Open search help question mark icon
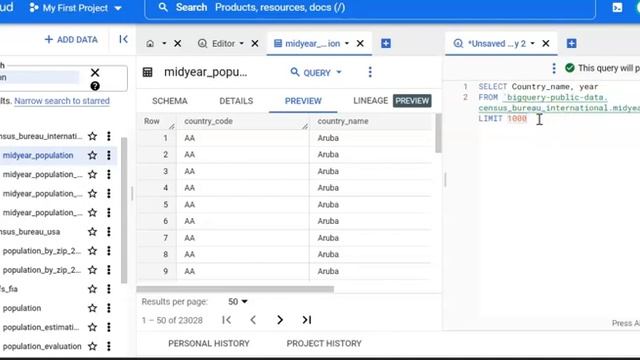640x360 pixels. 95,86
